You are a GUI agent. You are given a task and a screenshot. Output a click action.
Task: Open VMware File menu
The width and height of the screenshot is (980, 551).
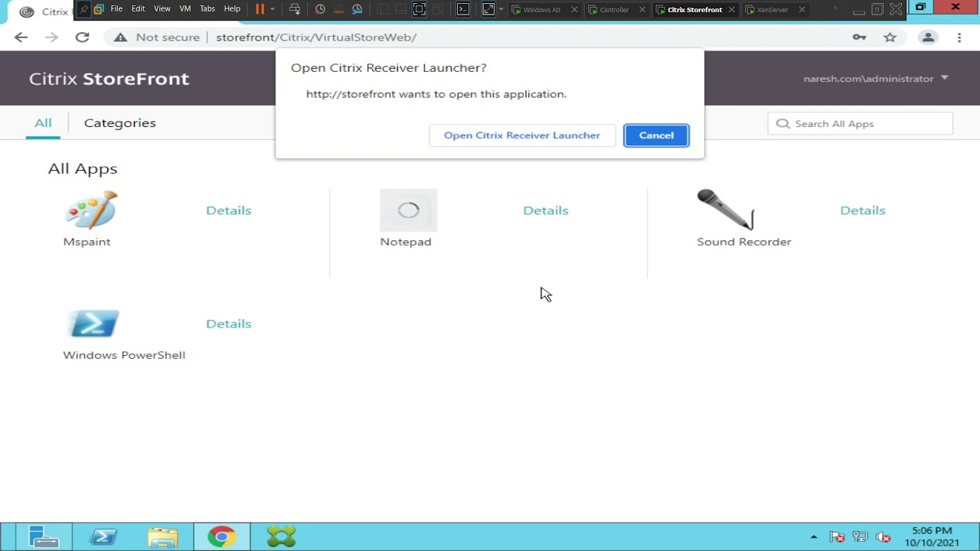tap(116, 9)
